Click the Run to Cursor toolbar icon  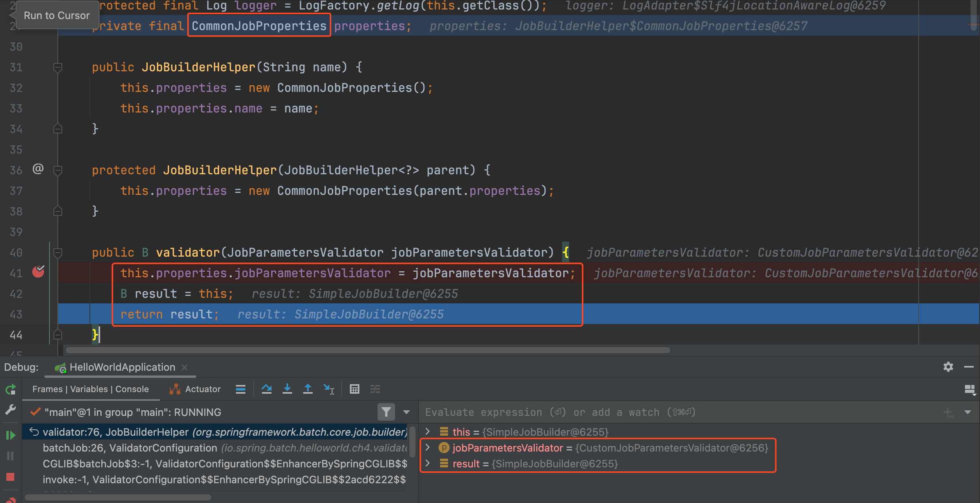point(329,389)
